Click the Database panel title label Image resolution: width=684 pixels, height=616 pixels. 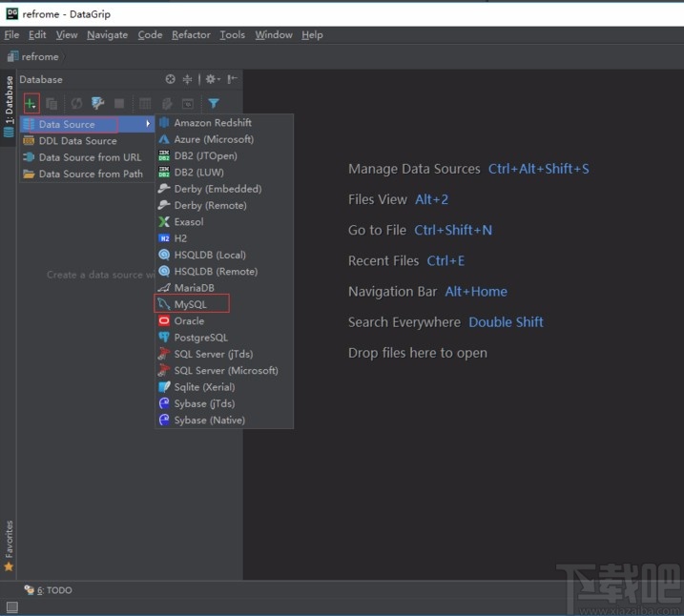pos(41,80)
